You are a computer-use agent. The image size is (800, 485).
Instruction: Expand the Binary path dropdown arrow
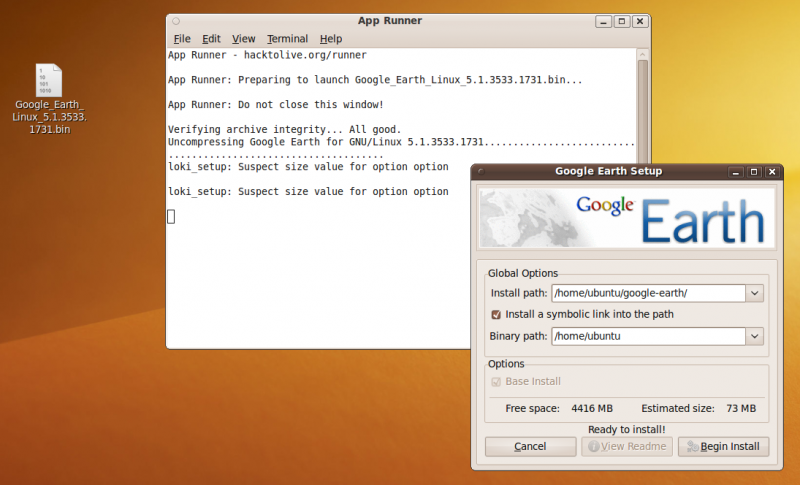755,336
